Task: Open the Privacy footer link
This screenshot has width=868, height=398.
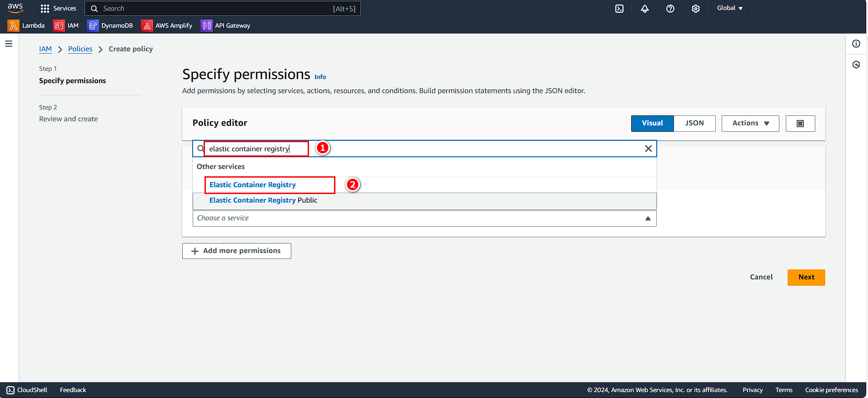Action: point(753,390)
